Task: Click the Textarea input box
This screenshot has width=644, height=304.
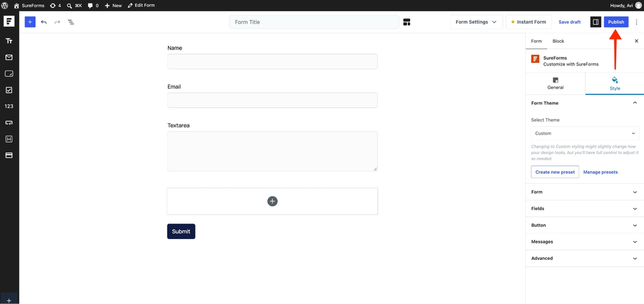Action: click(272, 151)
